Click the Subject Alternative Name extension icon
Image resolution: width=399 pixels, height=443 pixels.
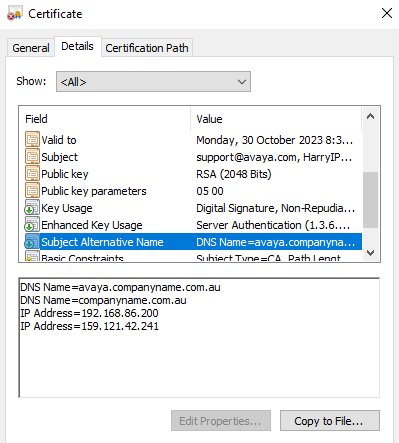tap(32, 242)
